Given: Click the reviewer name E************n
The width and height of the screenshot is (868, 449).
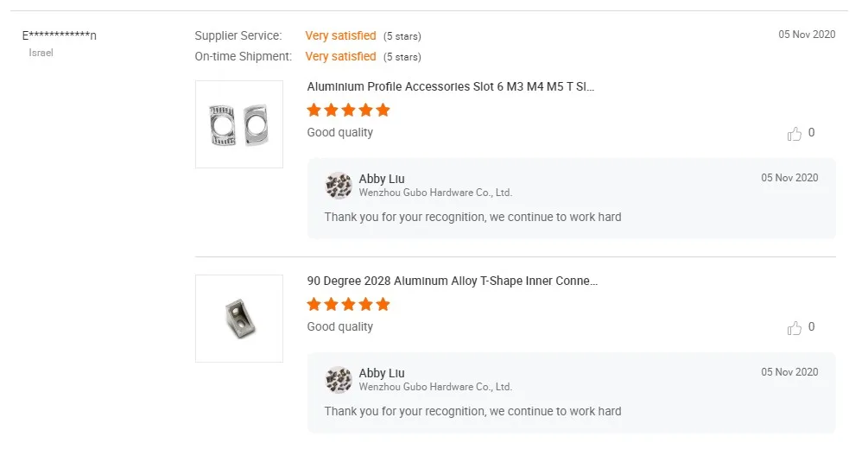Looking at the screenshot, I should (x=60, y=35).
